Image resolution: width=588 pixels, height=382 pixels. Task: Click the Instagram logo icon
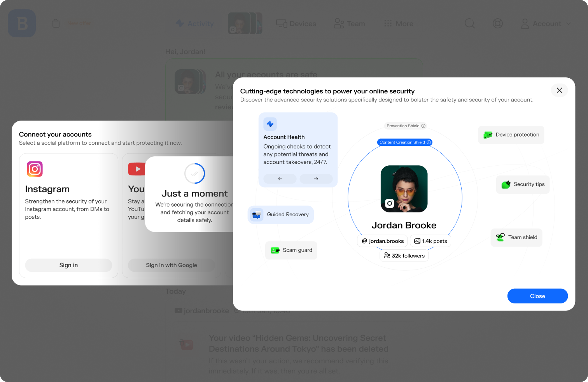coord(35,169)
